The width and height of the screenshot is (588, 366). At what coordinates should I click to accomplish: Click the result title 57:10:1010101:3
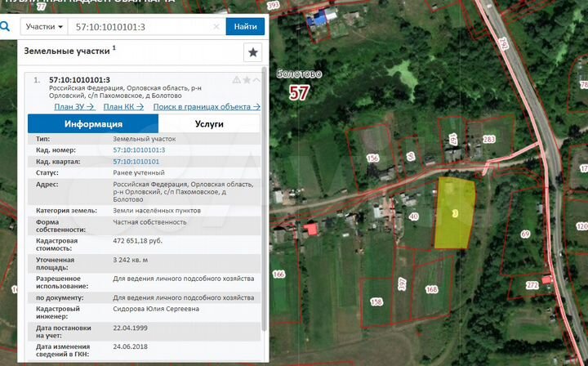click(79, 79)
